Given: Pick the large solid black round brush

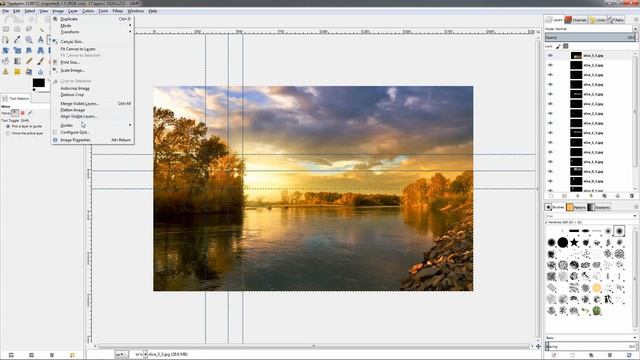Looking at the screenshot, I should [x=563, y=242].
